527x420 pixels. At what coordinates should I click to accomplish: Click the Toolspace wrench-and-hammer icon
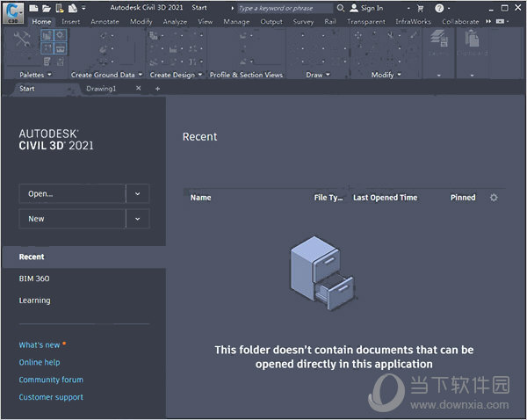pos(22,40)
